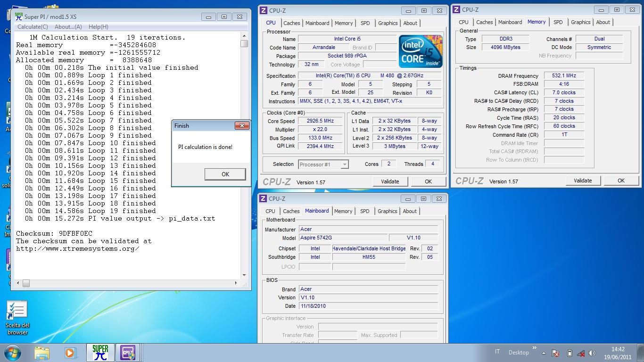Minimize the Super PI window
This screenshot has width=644, height=362.
pyautogui.click(x=208, y=16)
